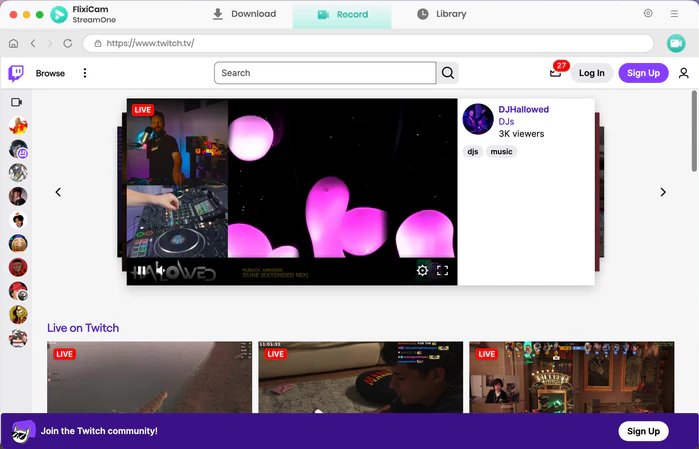This screenshot has height=449, width=699.
Task: Go to the browser home page icon
Action: 14,43
